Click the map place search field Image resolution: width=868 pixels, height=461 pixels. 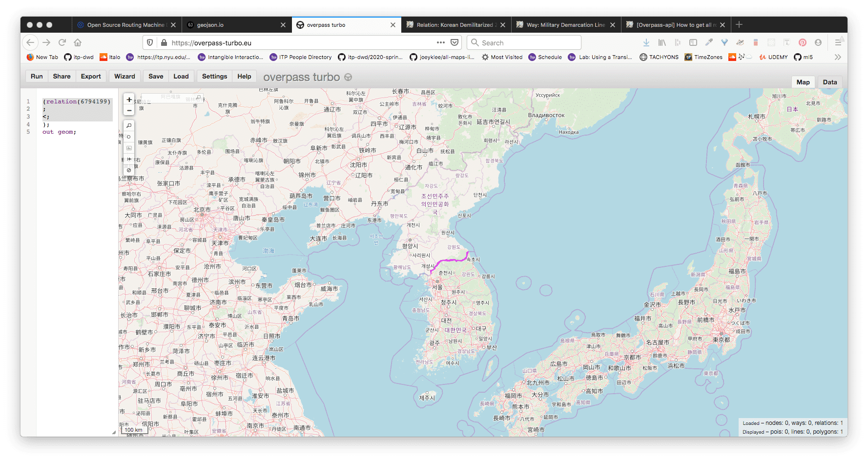click(171, 97)
